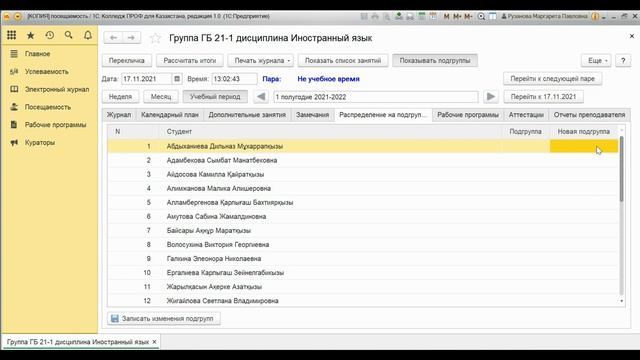Screen dimensions: 640x360
Task: Click the Перекличка button
Action: 127,60
